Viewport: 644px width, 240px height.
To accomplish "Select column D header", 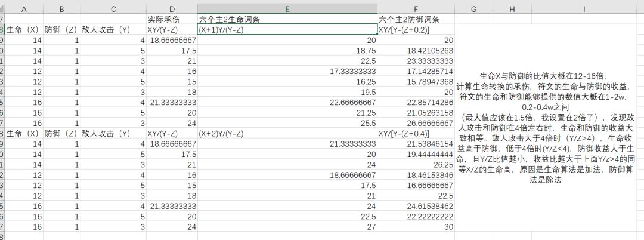I will point(172,9).
